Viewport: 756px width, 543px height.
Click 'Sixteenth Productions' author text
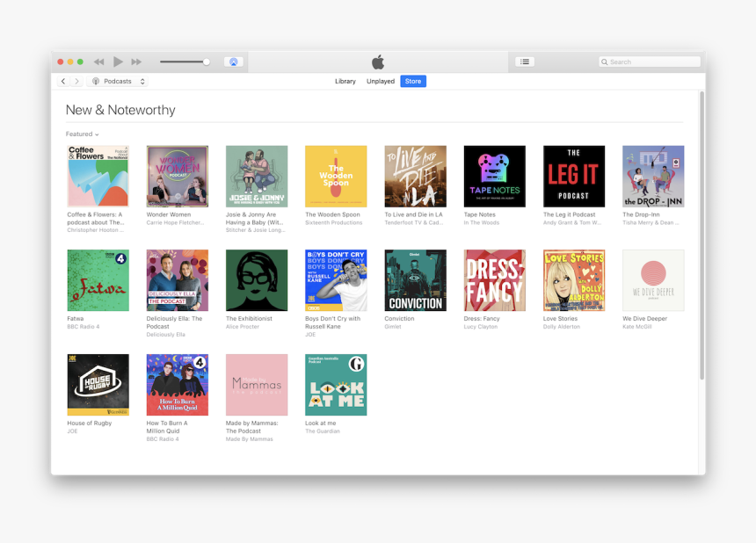point(334,222)
